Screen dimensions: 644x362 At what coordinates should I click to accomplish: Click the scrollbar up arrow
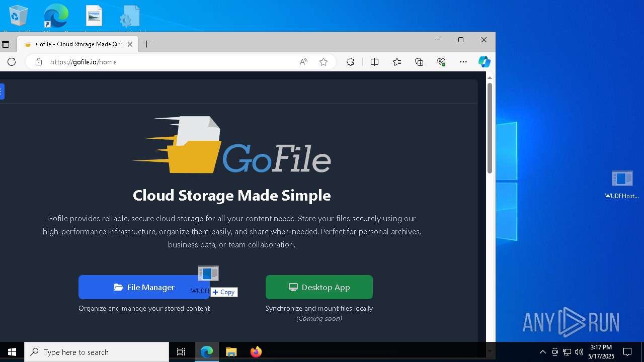pyautogui.click(x=490, y=77)
